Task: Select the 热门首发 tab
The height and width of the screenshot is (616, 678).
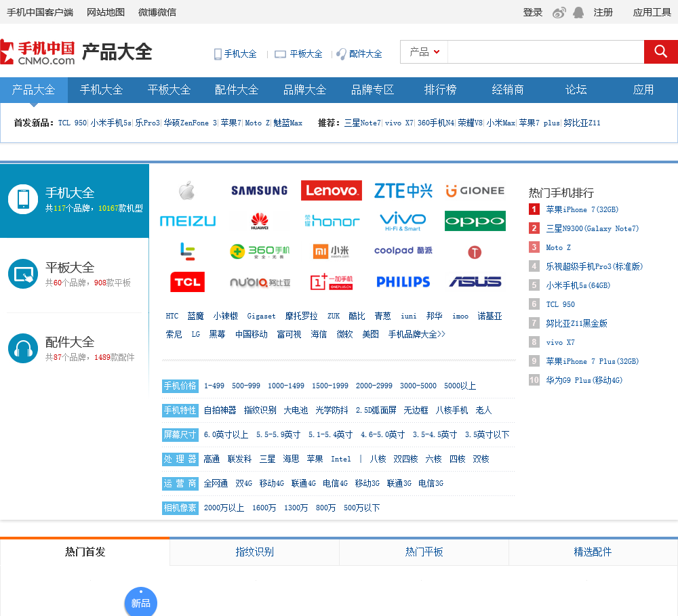Action: click(85, 552)
